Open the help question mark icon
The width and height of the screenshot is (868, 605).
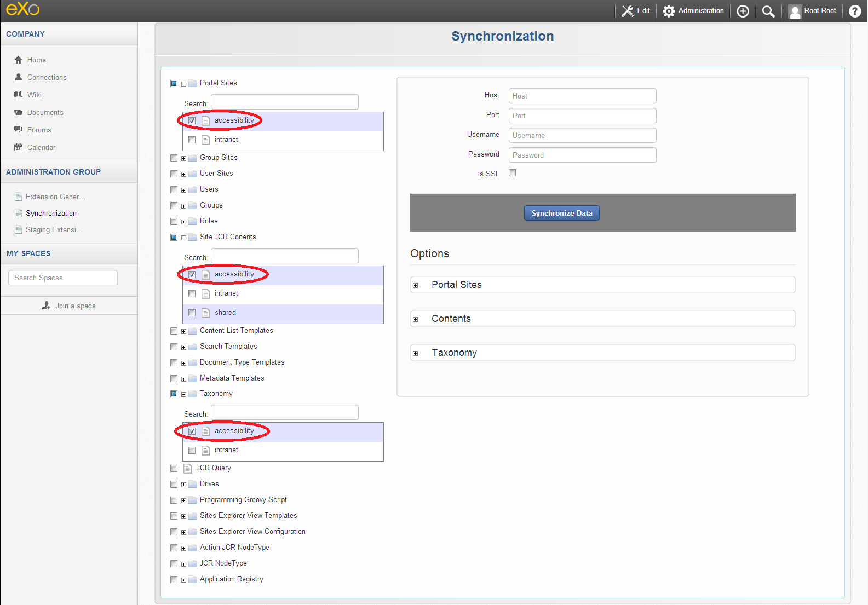click(855, 11)
